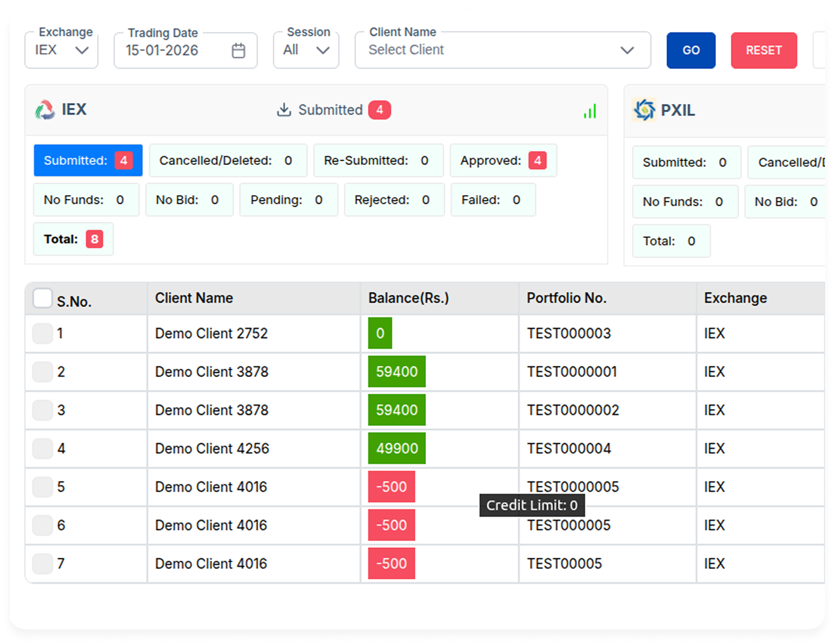Click the GO button
This screenshot has height=644, width=834.
(691, 50)
